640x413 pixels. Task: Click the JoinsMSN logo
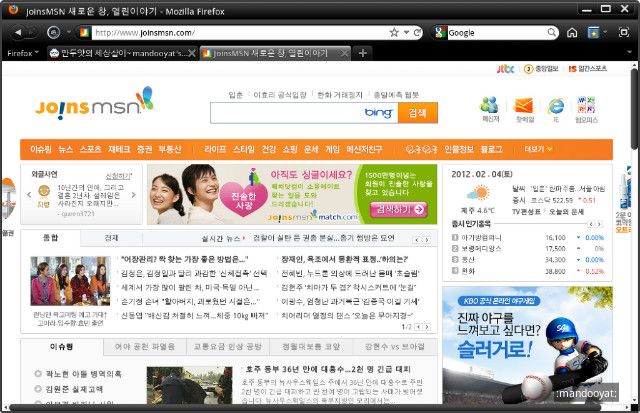[95, 103]
